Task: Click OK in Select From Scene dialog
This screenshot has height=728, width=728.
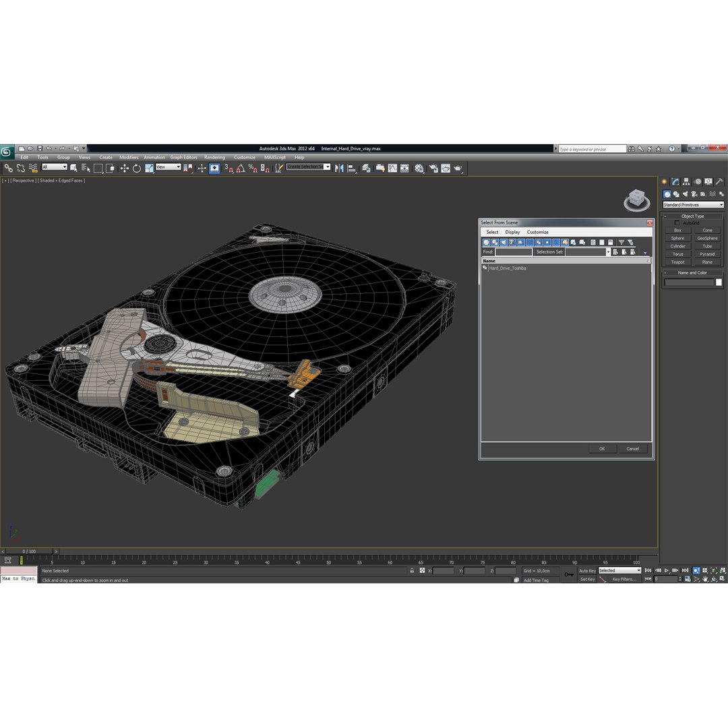Action: pos(602,449)
